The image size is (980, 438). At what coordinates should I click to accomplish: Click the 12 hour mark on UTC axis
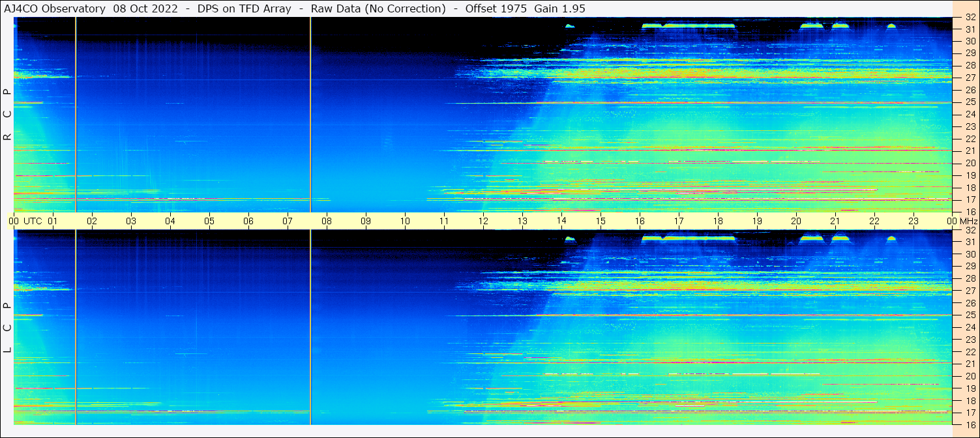pyautogui.click(x=483, y=221)
